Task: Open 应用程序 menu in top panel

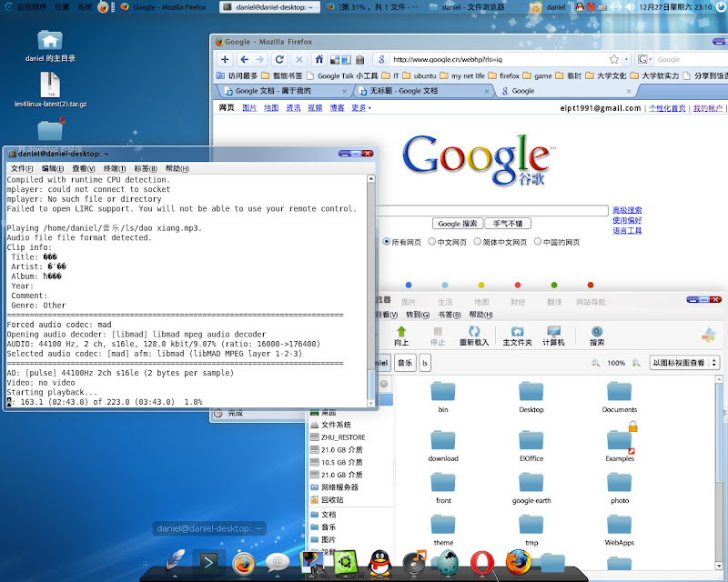Action: coord(32,7)
